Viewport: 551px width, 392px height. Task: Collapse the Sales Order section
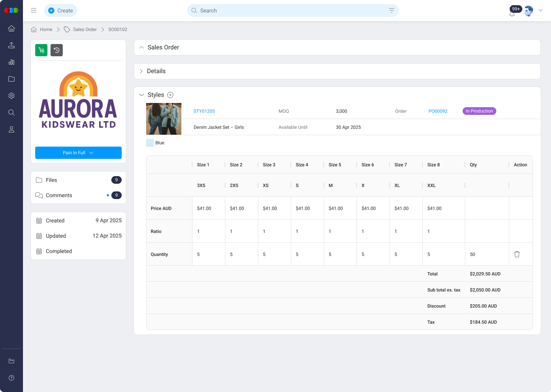click(x=142, y=47)
